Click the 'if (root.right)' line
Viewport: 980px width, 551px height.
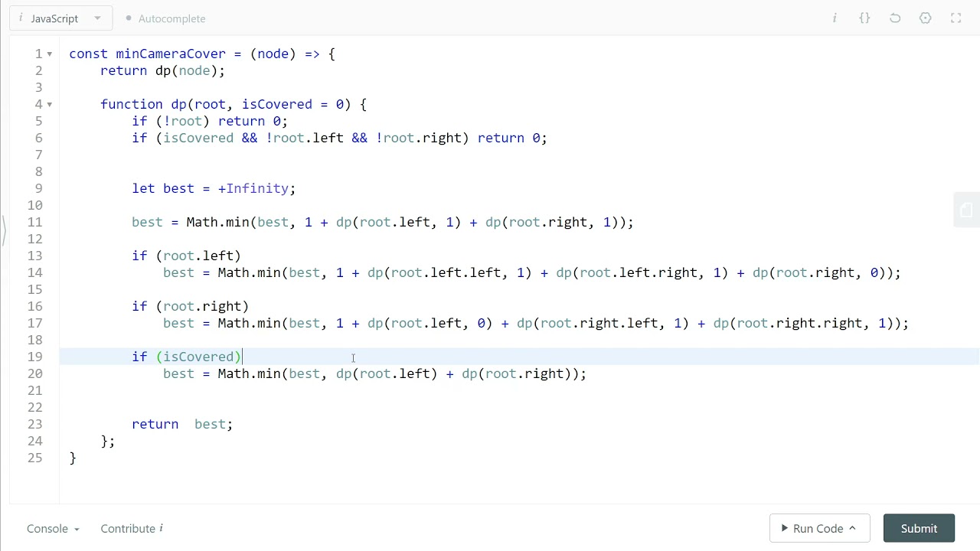(x=190, y=306)
